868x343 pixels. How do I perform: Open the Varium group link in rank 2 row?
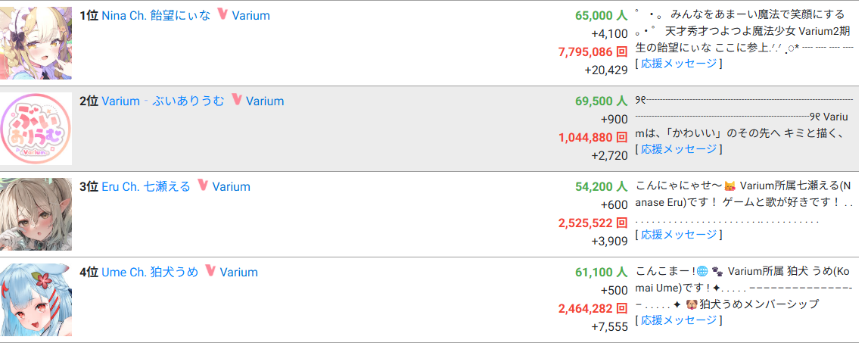click(265, 101)
